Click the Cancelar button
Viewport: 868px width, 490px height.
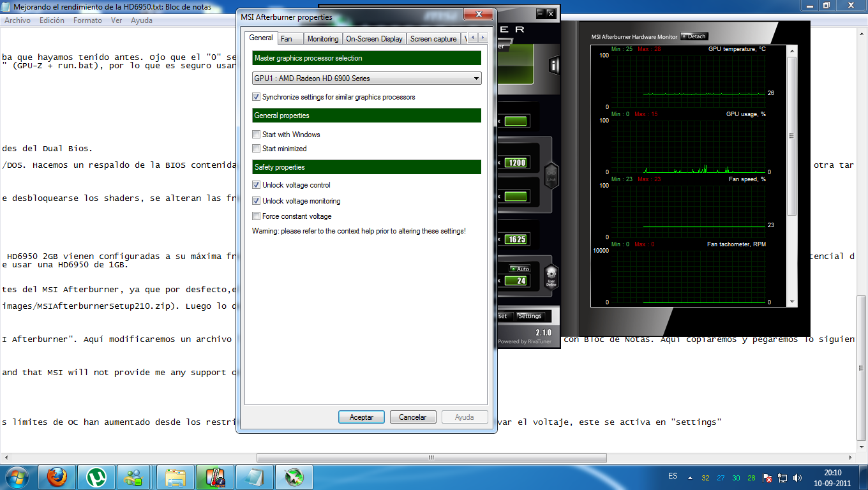pos(413,417)
